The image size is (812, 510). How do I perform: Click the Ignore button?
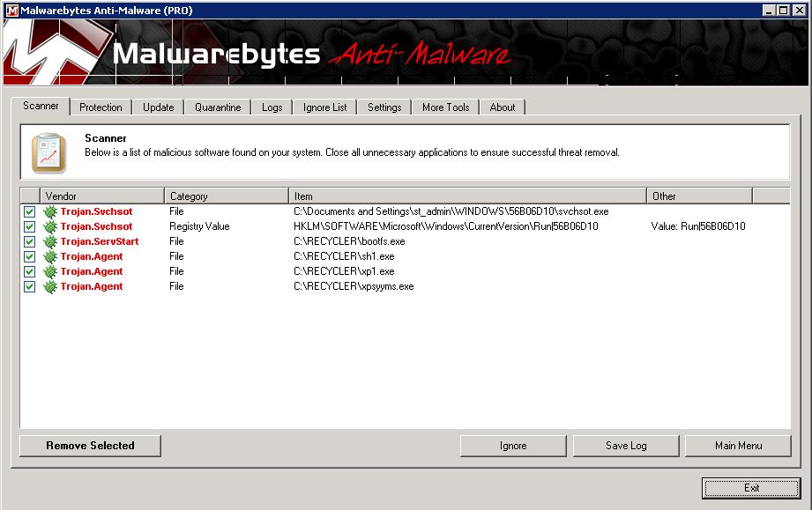pyautogui.click(x=513, y=446)
